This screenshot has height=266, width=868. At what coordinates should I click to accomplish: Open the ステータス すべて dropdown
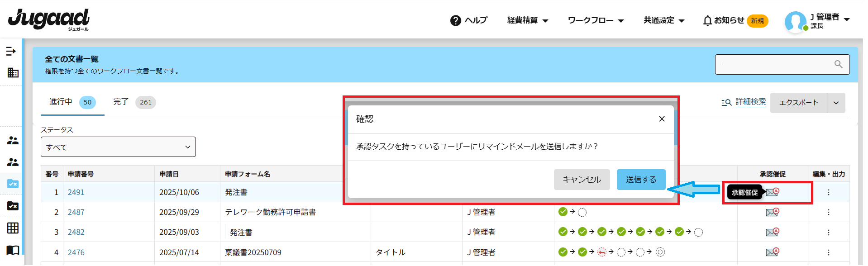(x=118, y=147)
